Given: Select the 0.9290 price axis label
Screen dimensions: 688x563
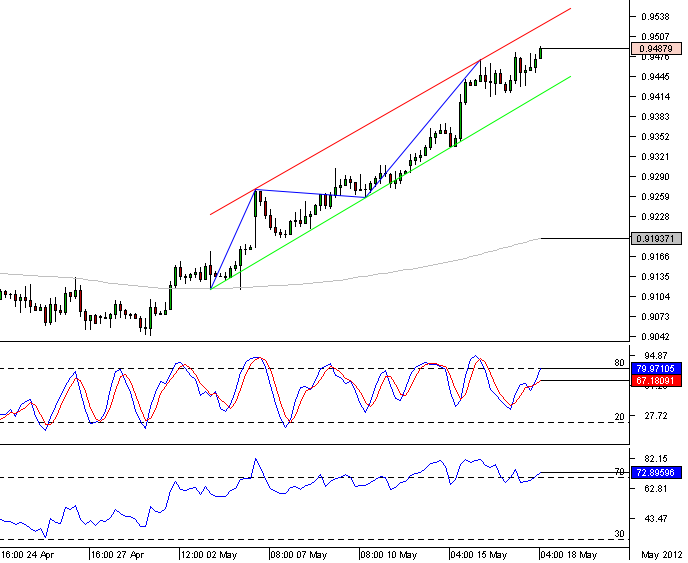Looking at the screenshot, I should [x=656, y=177].
